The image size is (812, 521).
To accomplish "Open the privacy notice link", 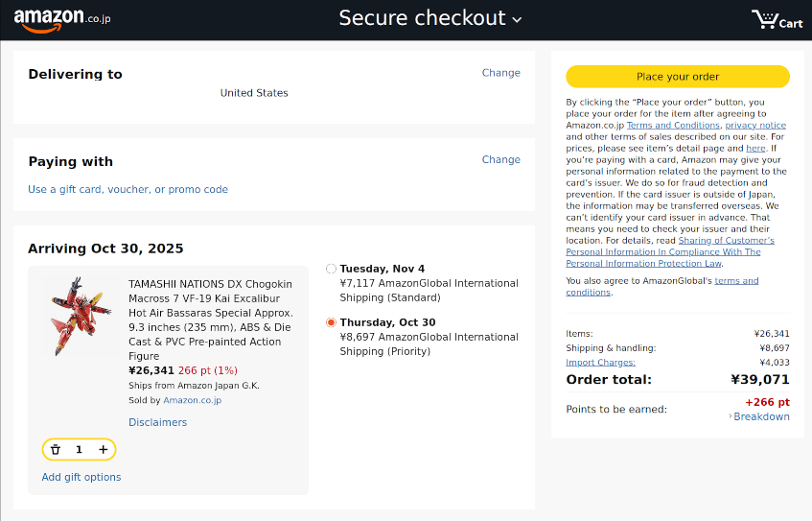I will [754, 125].
